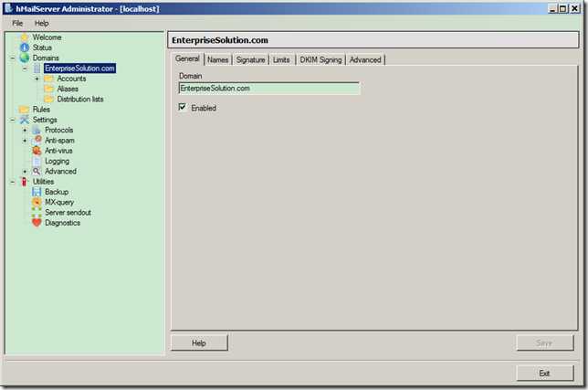588x390 pixels.
Task: Click the Accounts folder icon
Action: pyautogui.click(x=48, y=79)
